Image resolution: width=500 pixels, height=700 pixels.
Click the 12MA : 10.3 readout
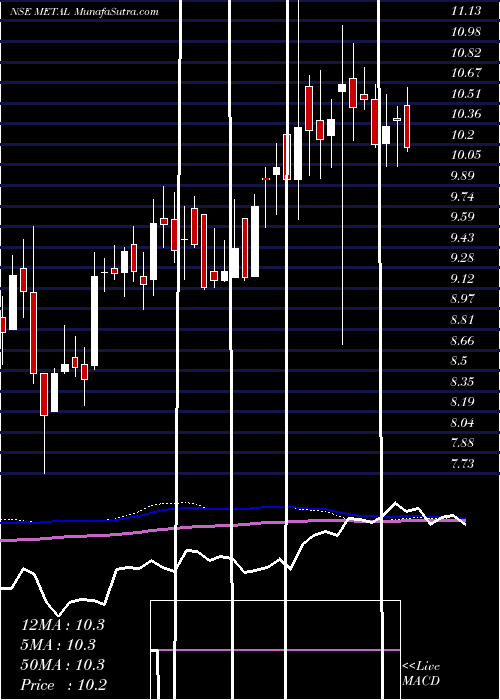coord(63,625)
